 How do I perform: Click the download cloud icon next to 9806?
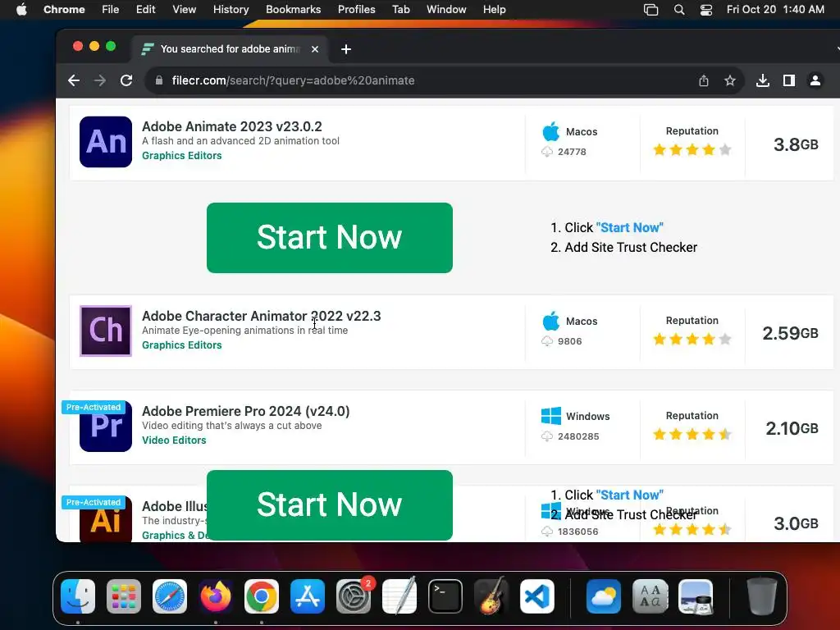tap(547, 341)
